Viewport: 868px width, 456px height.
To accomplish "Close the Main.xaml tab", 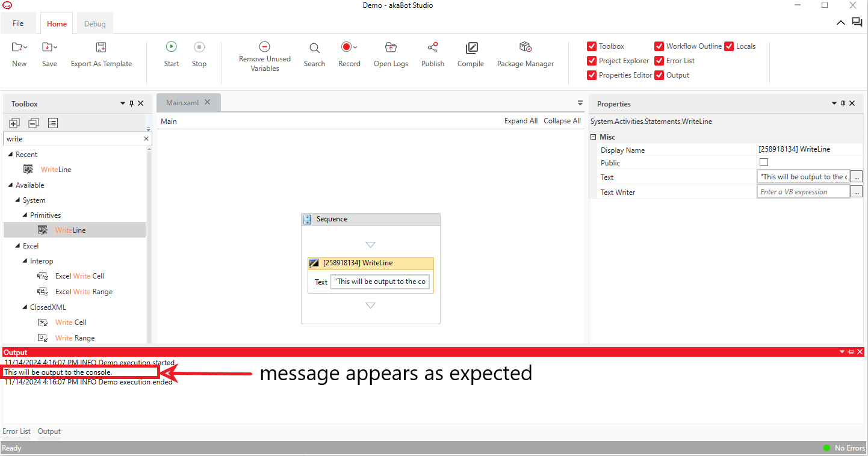I will tap(207, 102).
